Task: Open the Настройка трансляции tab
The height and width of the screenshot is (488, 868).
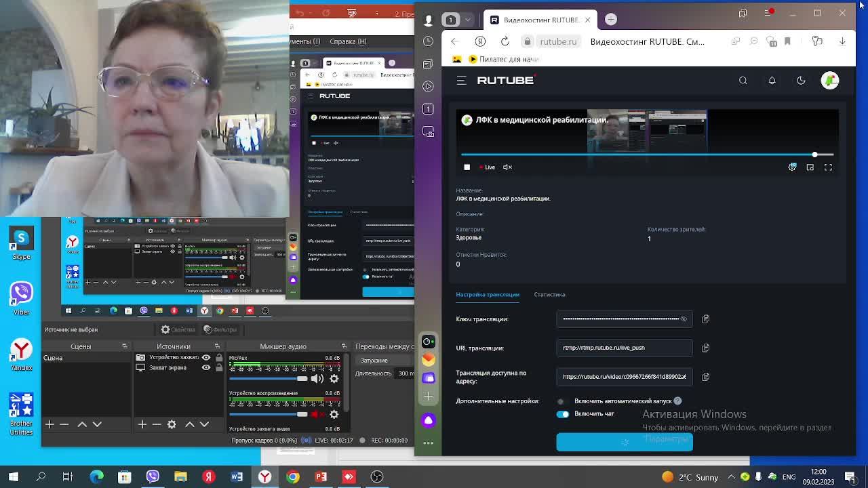Action: click(x=488, y=295)
